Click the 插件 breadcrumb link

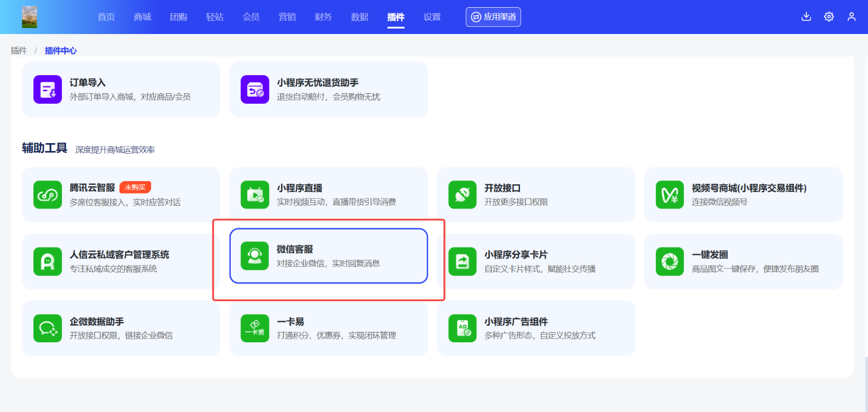pos(19,50)
